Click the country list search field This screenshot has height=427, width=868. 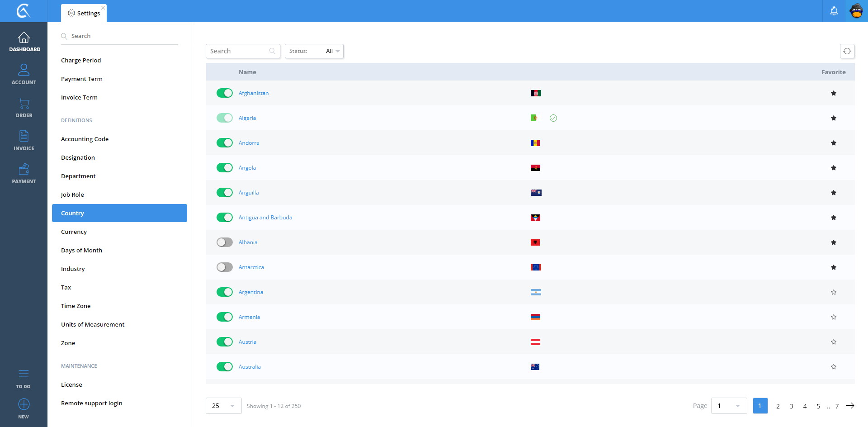(x=238, y=51)
